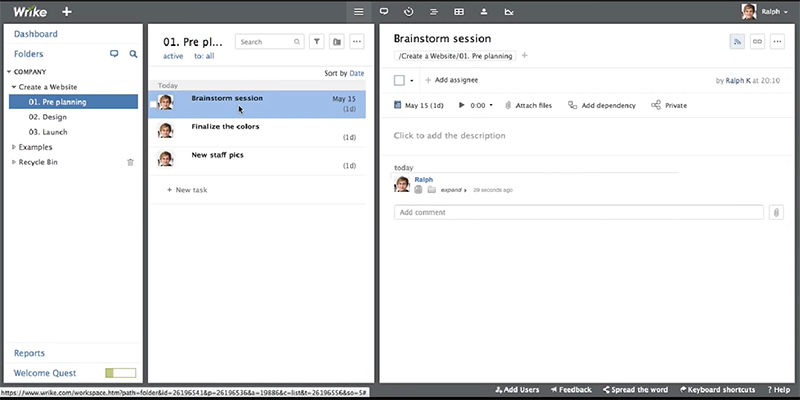Click Add Users in the bottom bar
800x400 pixels.
pos(516,389)
